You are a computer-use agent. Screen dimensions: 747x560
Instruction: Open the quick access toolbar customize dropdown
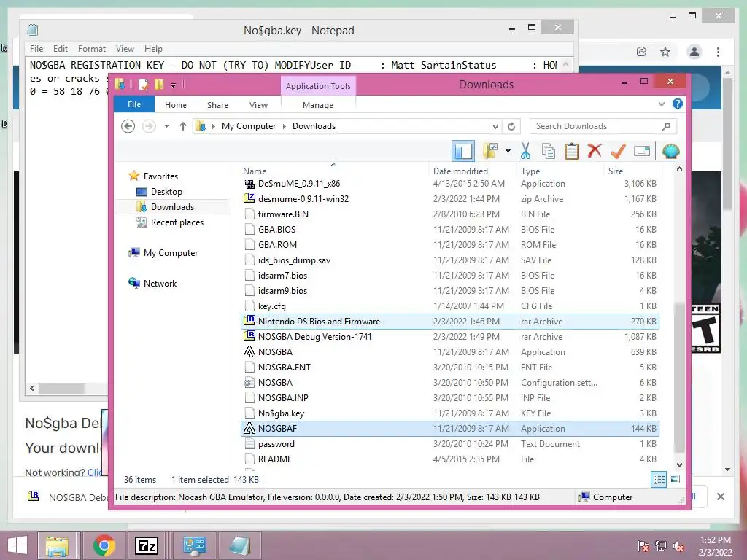[173, 85]
